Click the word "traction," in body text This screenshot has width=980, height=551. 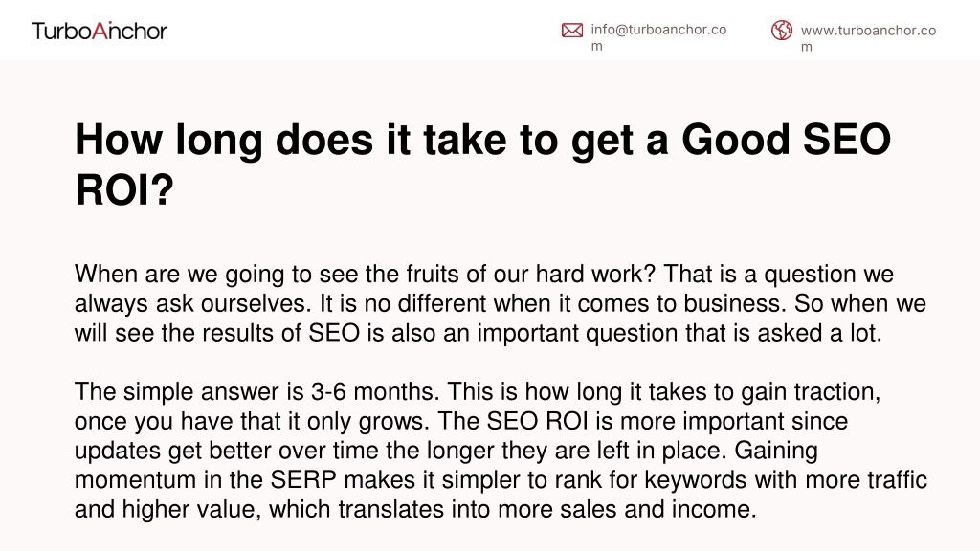coord(836,391)
